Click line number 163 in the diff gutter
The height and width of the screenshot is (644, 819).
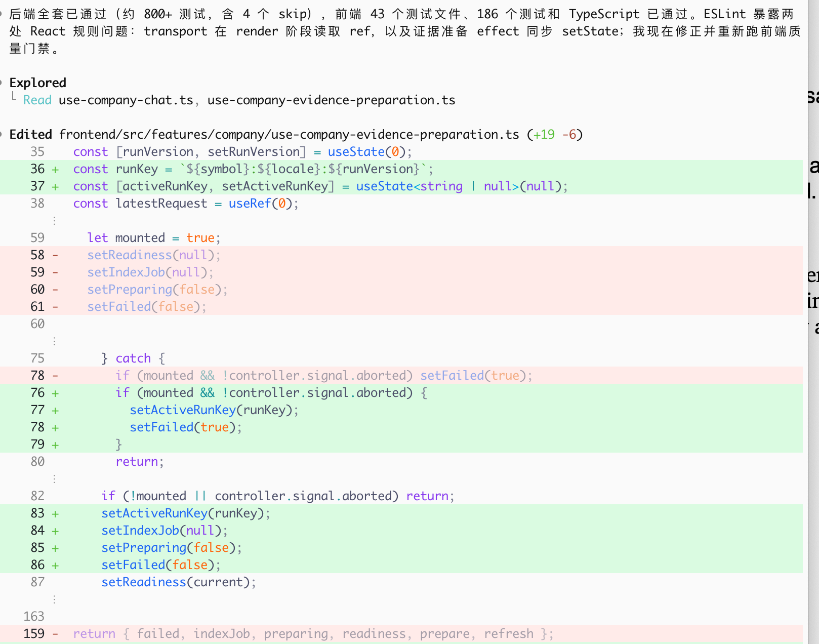pyautogui.click(x=34, y=616)
